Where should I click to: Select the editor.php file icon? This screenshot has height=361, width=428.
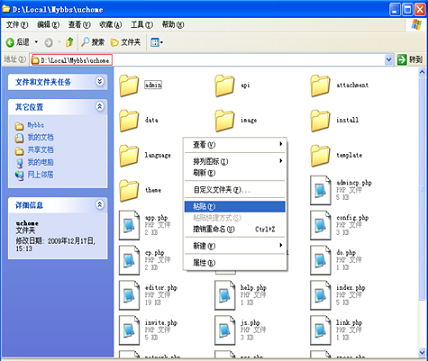click(x=129, y=295)
